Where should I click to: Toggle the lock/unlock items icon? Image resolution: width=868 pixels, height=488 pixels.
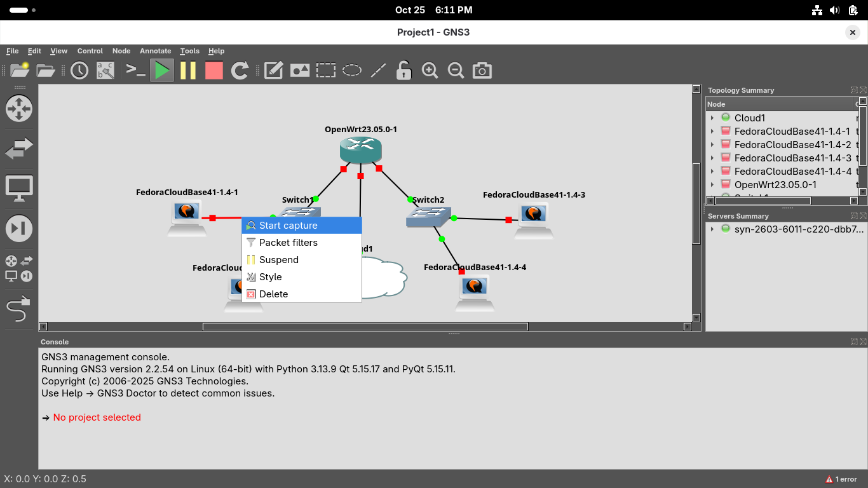click(x=403, y=70)
